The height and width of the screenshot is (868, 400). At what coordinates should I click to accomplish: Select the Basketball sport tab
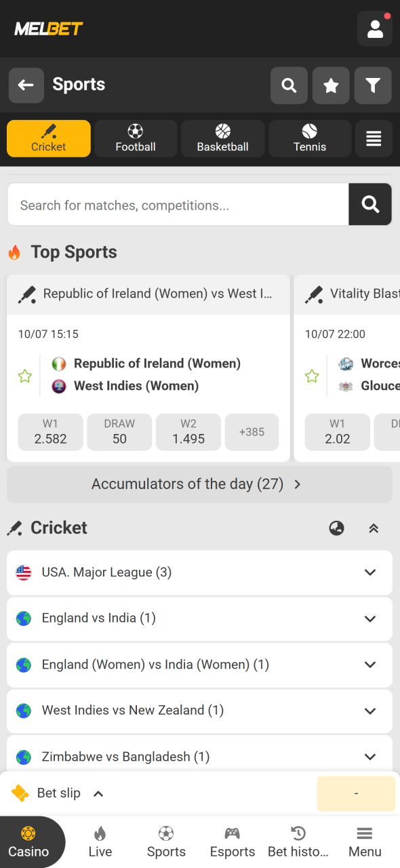pos(223,138)
